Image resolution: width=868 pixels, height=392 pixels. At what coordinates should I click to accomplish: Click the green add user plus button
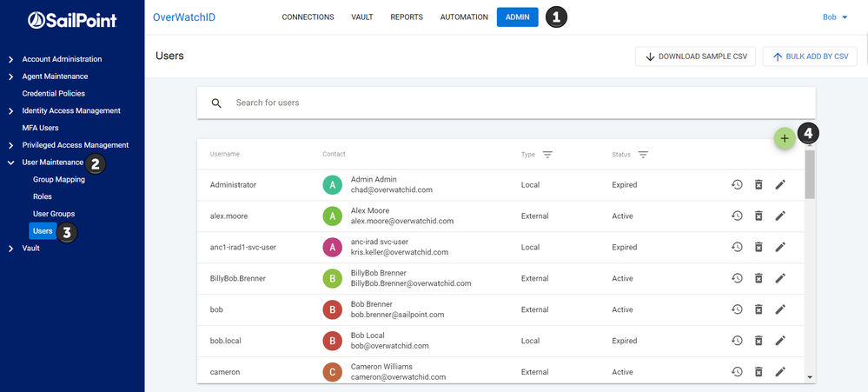pos(785,138)
